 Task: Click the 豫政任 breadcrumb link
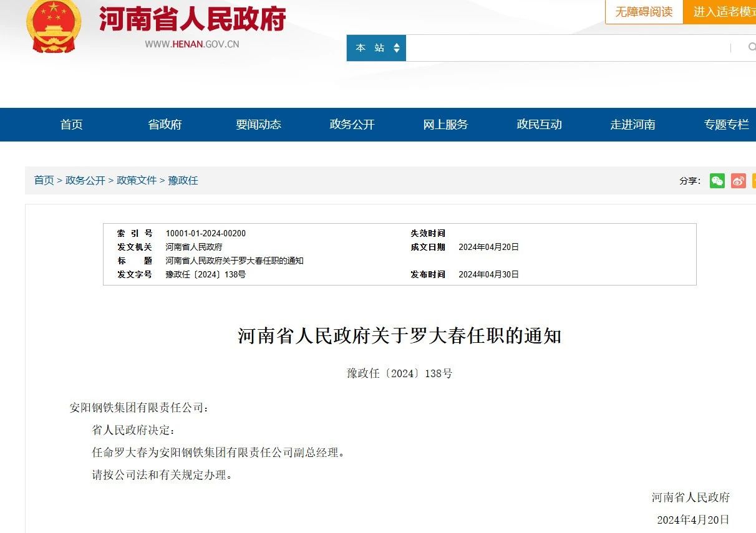[183, 180]
